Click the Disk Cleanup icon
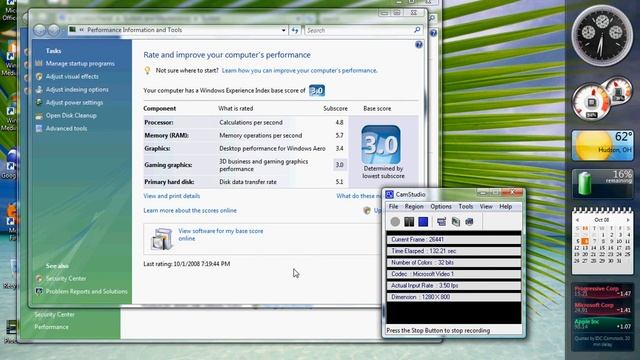The width and height of the screenshot is (640, 360). (x=39, y=116)
